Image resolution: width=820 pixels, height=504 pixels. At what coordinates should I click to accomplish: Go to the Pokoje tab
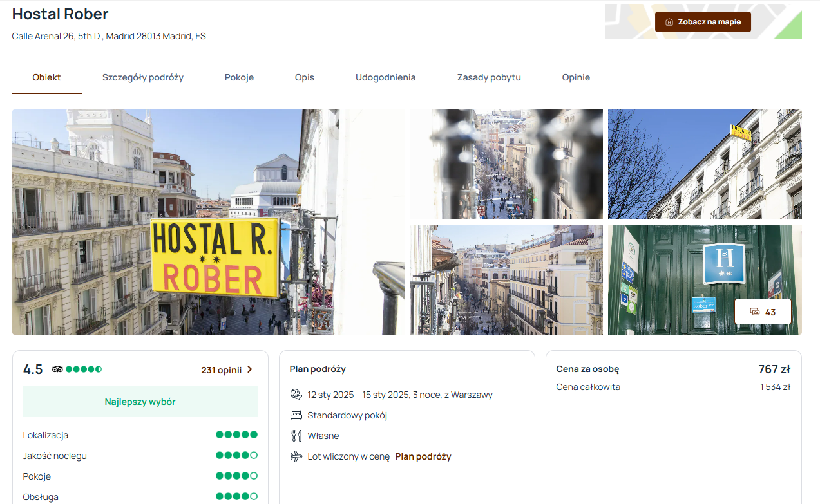pyautogui.click(x=239, y=77)
